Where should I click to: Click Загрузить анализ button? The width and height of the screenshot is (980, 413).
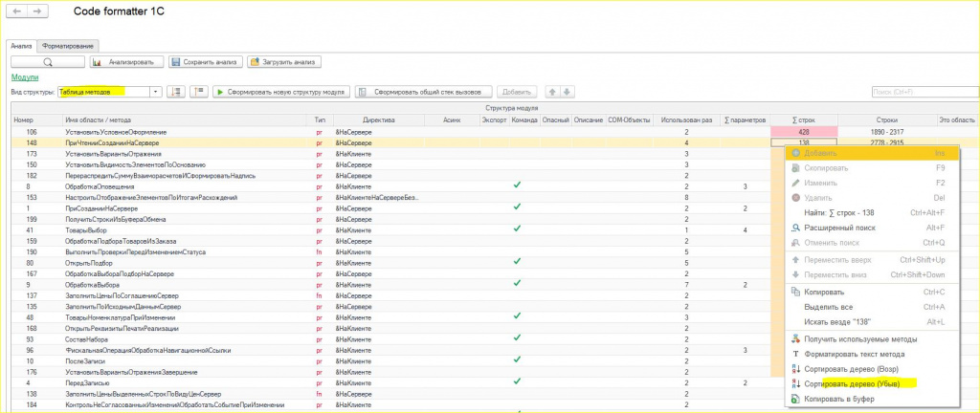click(284, 62)
